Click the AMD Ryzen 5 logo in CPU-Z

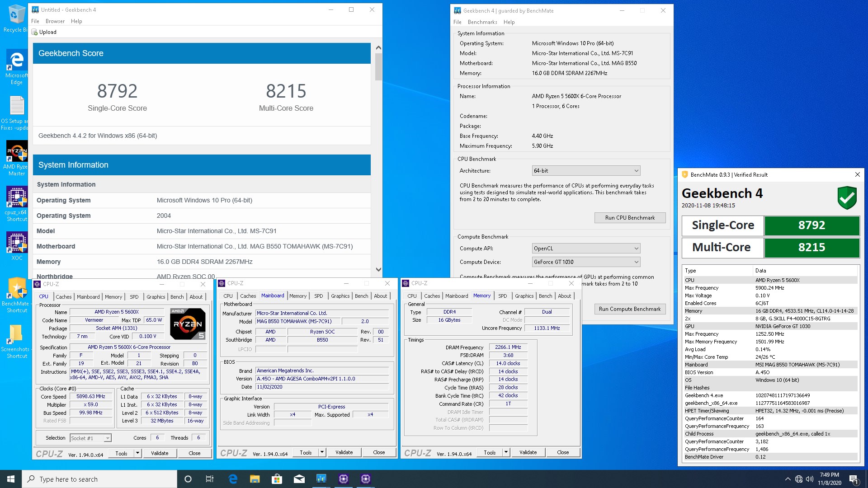click(188, 324)
